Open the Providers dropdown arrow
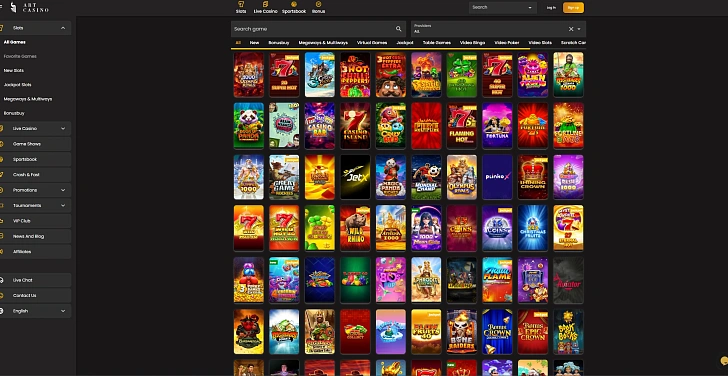 pyautogui.click(x=579, y=29)
